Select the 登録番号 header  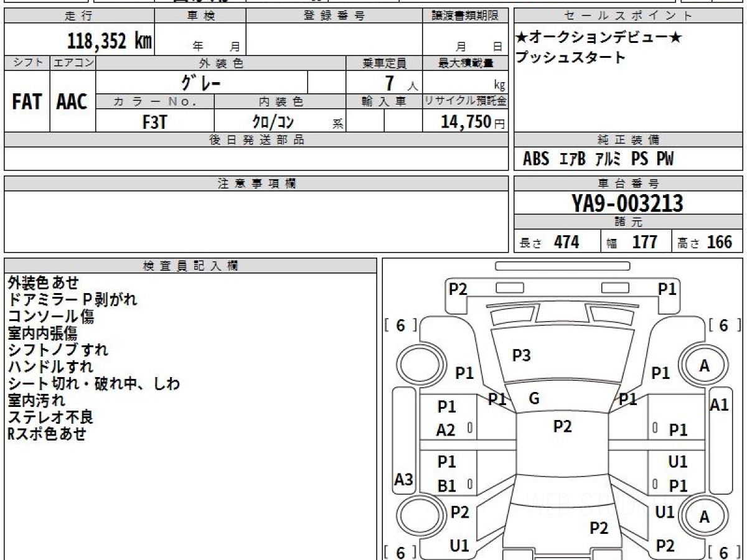[x=334, y=16]
